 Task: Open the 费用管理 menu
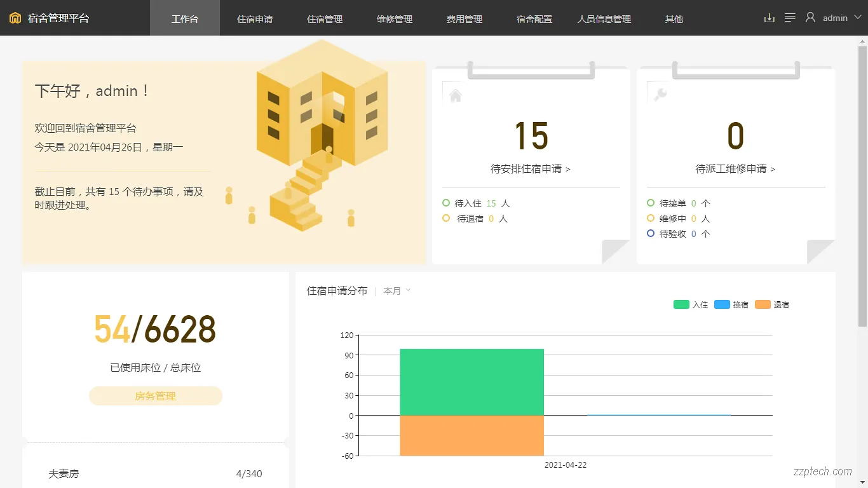(x=464, y=19)
